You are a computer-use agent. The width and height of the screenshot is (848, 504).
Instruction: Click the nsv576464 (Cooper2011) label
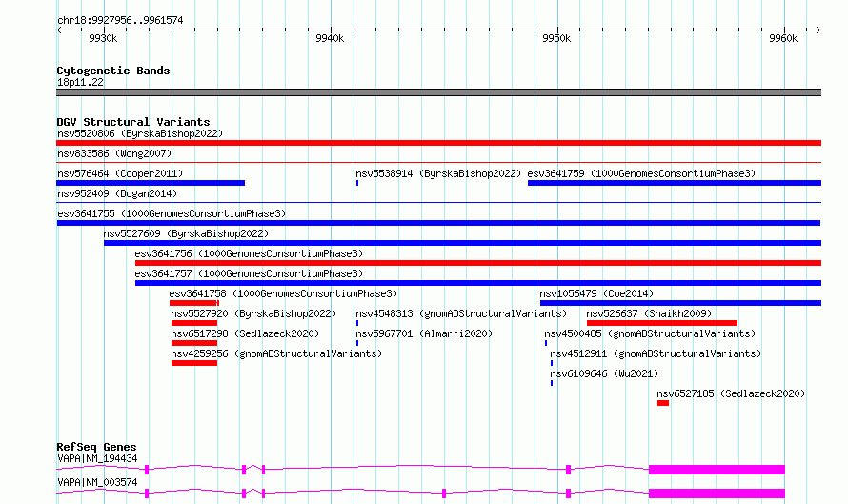[120, 173]
